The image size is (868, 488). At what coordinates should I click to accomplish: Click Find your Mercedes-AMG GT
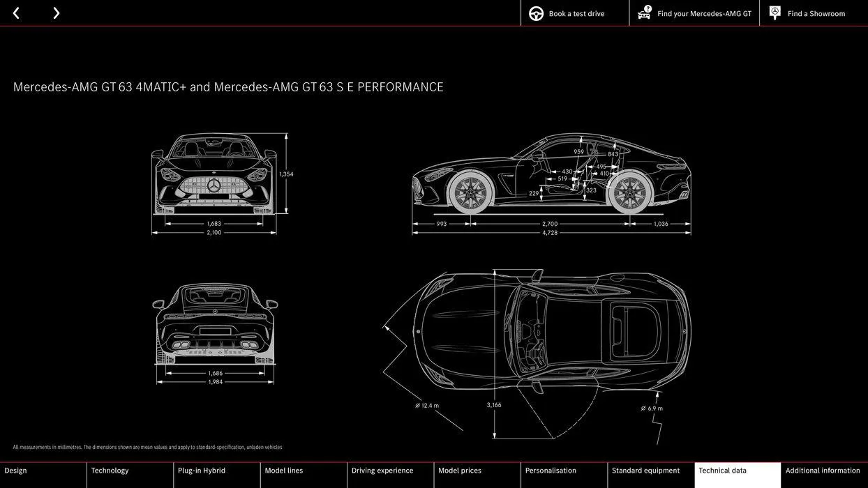click(705, 13)
